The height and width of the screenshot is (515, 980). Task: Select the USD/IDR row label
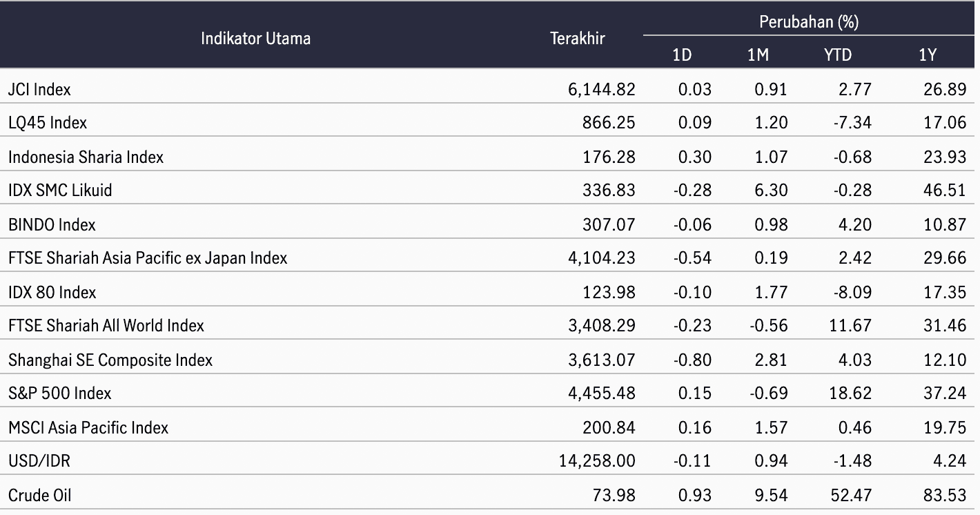click(39, 460)
